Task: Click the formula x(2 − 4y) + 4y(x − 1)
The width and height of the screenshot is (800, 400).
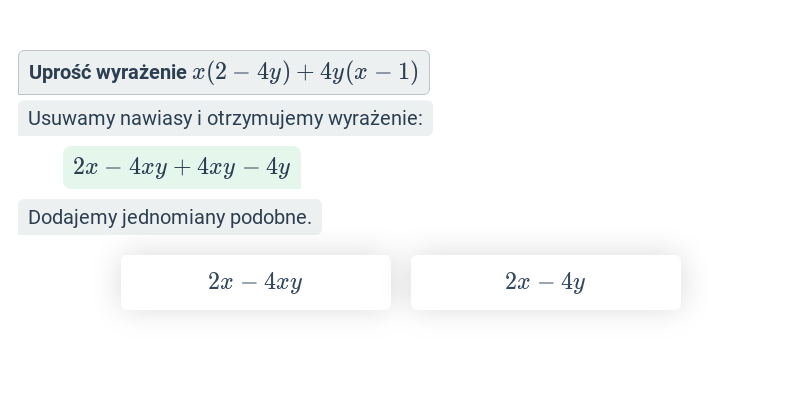Action: 305,72
